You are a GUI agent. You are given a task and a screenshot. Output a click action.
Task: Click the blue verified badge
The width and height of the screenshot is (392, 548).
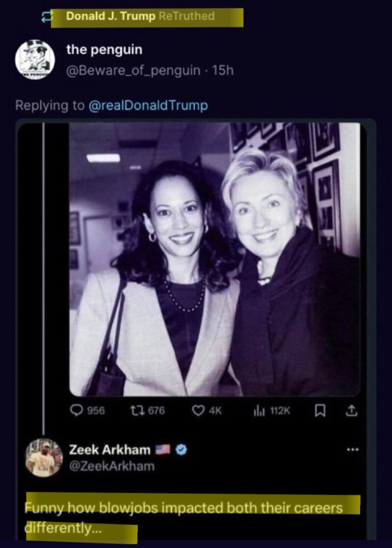181,450
